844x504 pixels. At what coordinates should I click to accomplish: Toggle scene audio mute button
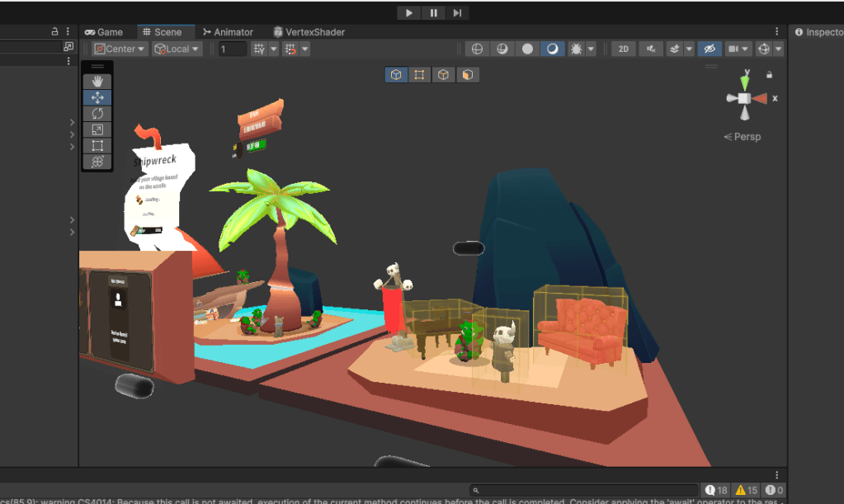pyautogui.click(x=652, y=49)
